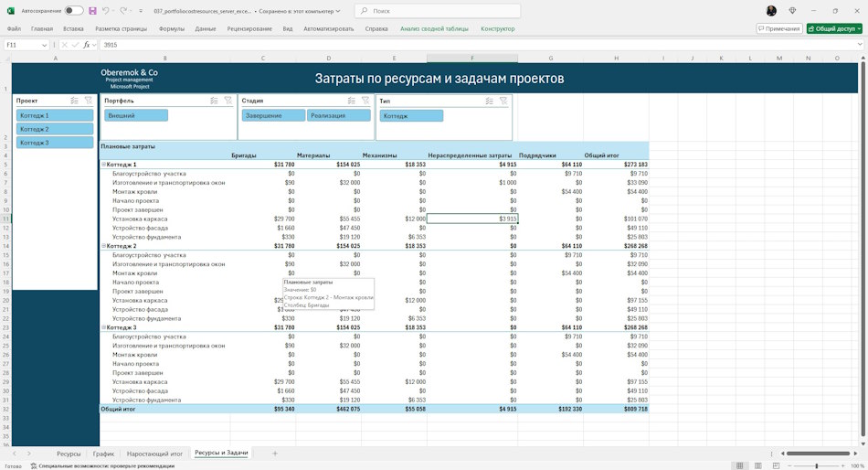Select the Общий итог grand total cell $809 718
This screenshot has height=470, width=868.
tap(616, 409)
